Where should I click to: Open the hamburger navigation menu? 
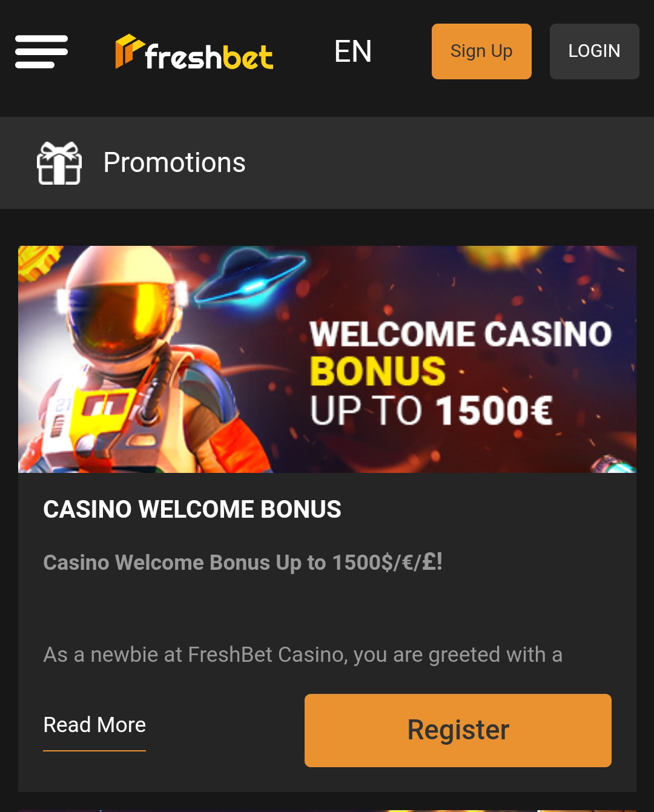coord(41,51)
